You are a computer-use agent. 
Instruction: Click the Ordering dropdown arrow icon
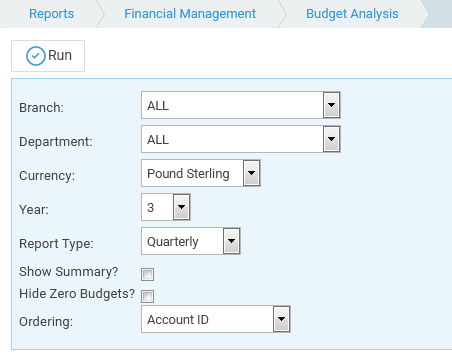coord(281,319)
